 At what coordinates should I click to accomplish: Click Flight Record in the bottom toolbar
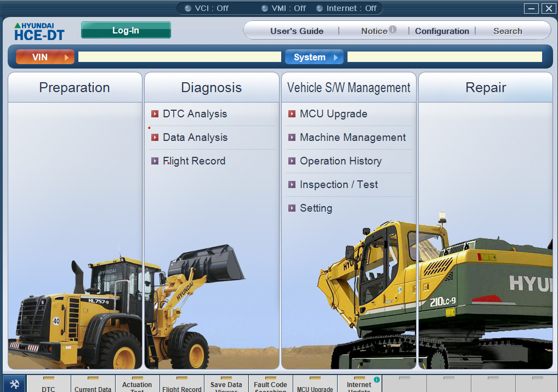point(181,384)
